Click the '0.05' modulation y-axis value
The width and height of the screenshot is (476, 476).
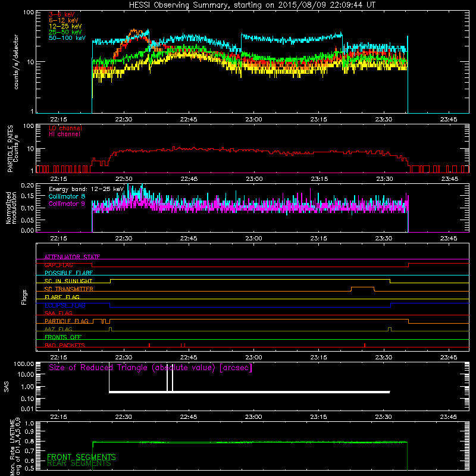click(x=27, y=220)
